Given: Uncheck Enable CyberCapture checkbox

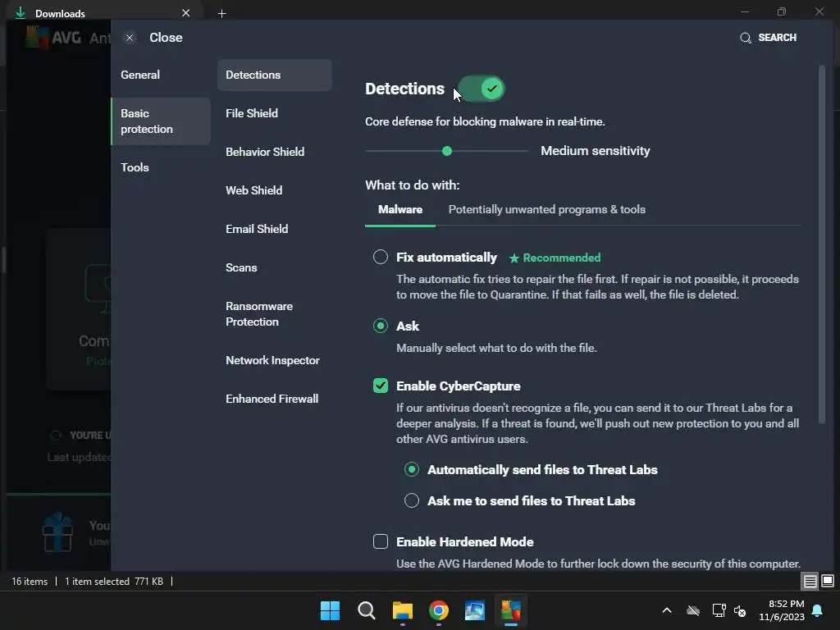Looking at the screenshot, I should [x=381, y=386].
